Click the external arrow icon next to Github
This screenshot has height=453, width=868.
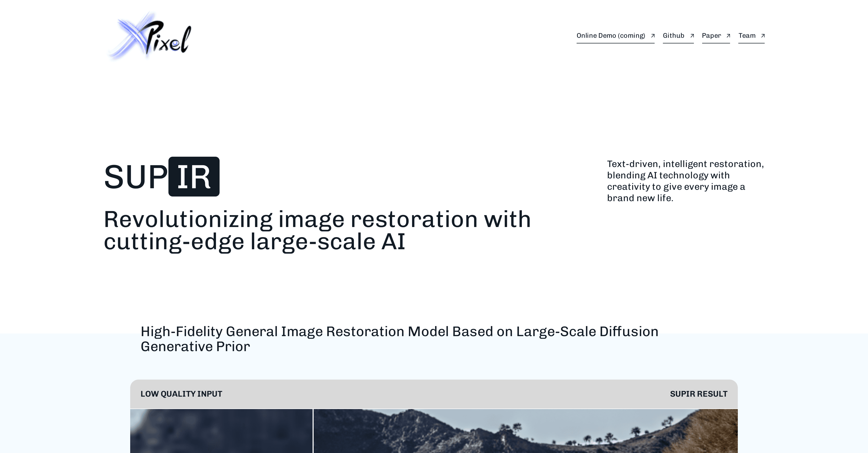(692, 36)
